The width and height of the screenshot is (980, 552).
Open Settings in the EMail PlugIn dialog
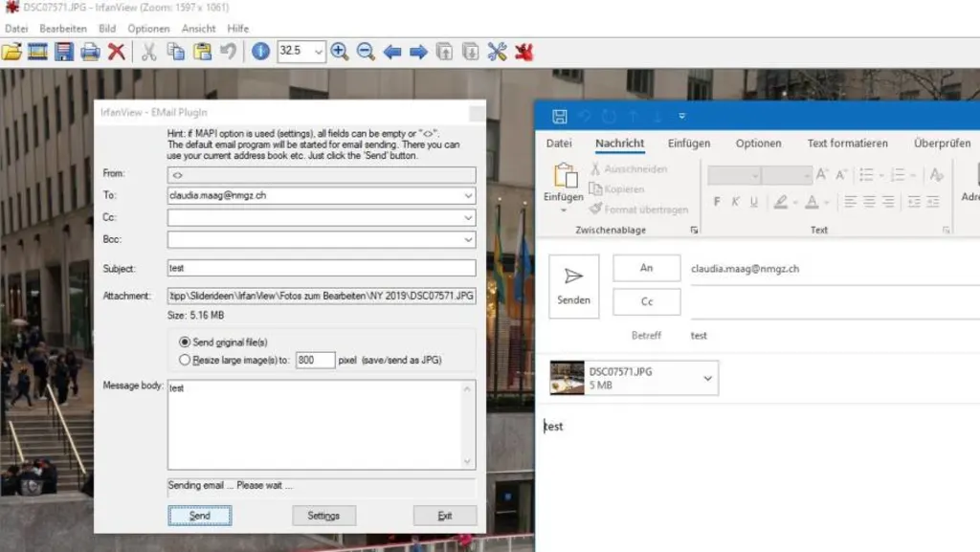click(323, 516)
